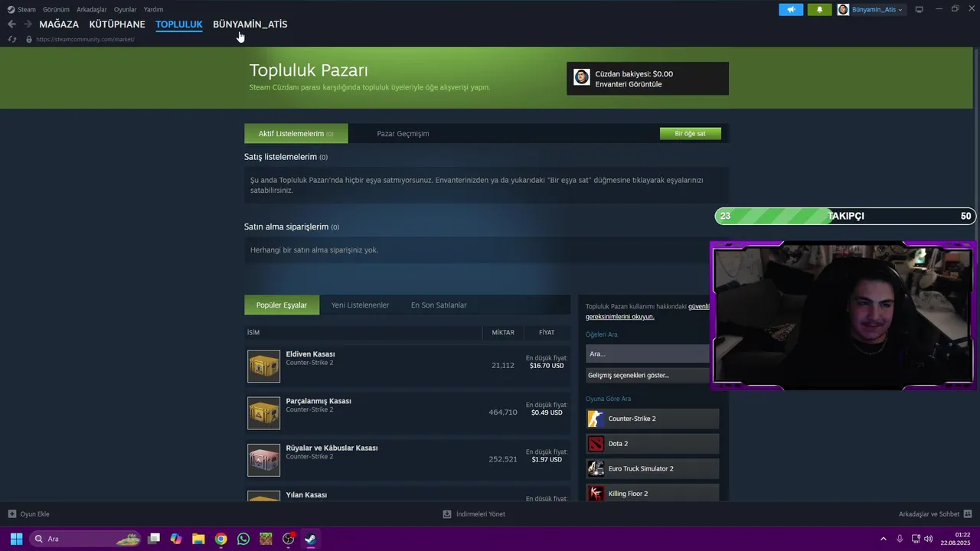Switch to Yeni Listelenenler tab
This screenshot has height=551, width=980.
point(360,305)
